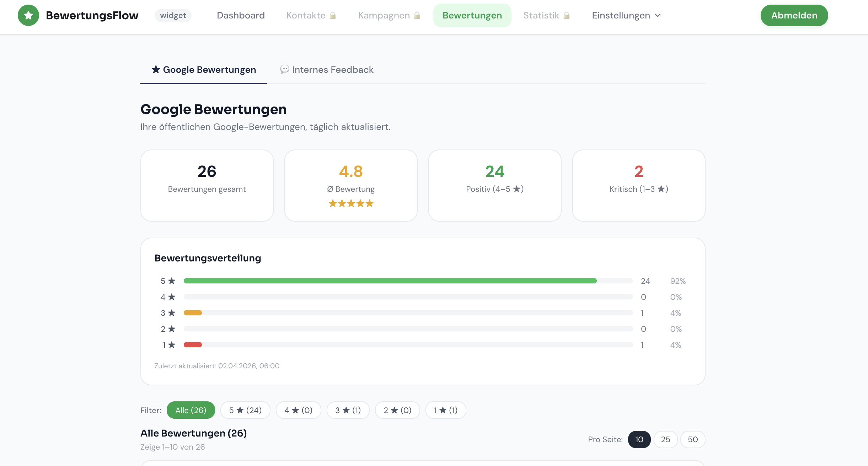Click the Positiv (4–5) card showing 24
Screen dimensions: 868x466
(x=495, y=185)
